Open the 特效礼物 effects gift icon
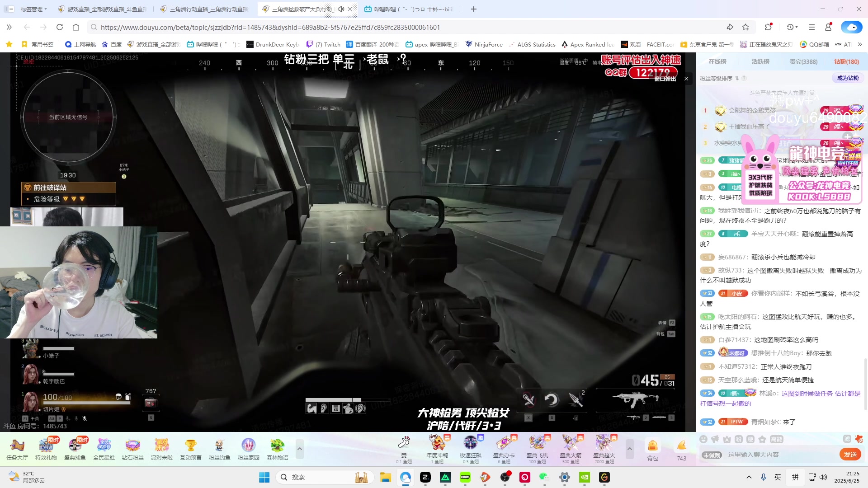The image size is (868, 488). click(46, 449)
